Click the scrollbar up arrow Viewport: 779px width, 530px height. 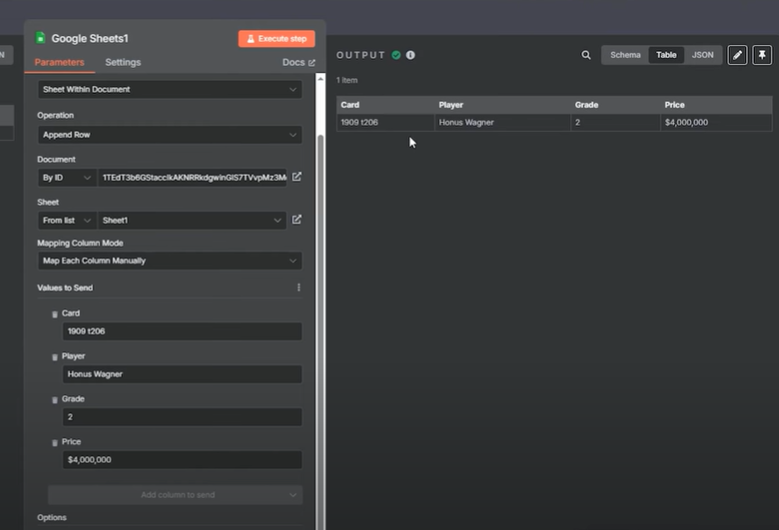tap(320, 79)
